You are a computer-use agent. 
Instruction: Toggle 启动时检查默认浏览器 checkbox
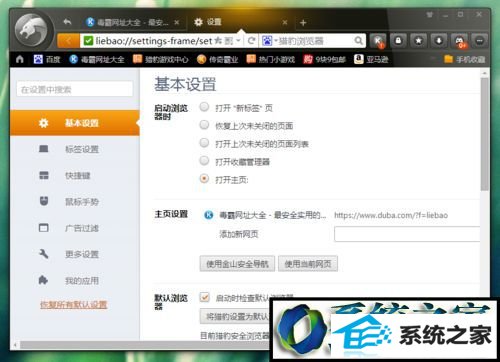pyautogui.click(x=204, y=297)
